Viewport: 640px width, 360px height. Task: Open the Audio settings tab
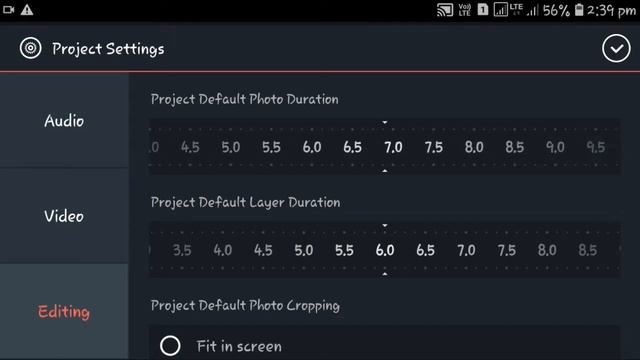click(x=64, y=121)
